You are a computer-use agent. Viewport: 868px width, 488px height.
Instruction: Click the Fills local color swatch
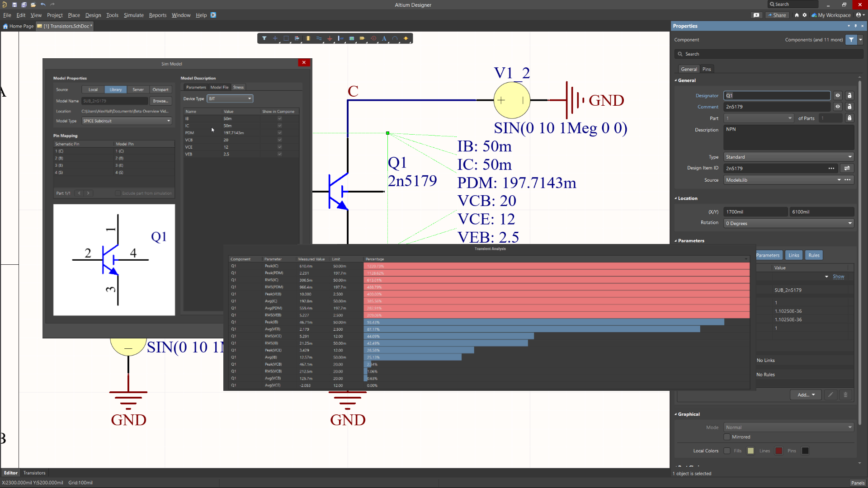click(x=750, y=450)
